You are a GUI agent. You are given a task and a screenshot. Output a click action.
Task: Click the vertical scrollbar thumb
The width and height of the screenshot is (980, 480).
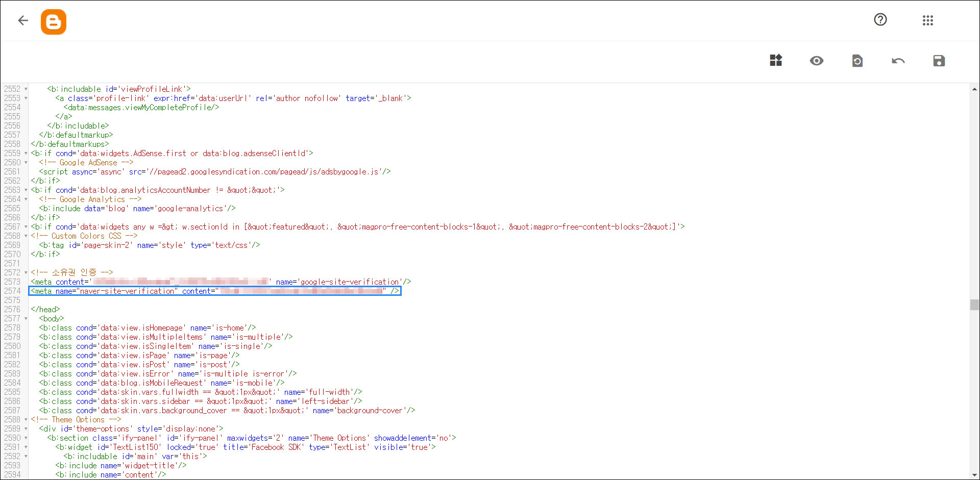[x=974, y=305]
